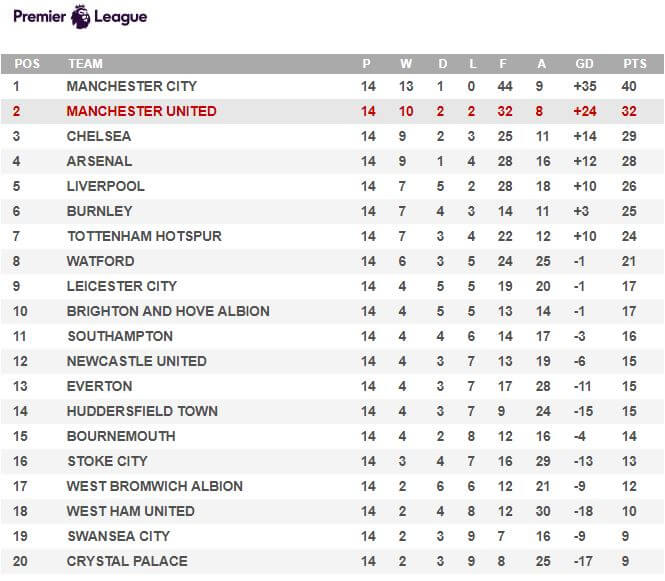Select Huddersfield Town team name
Viewport: 665px width, 581px height.
(142, 411)
